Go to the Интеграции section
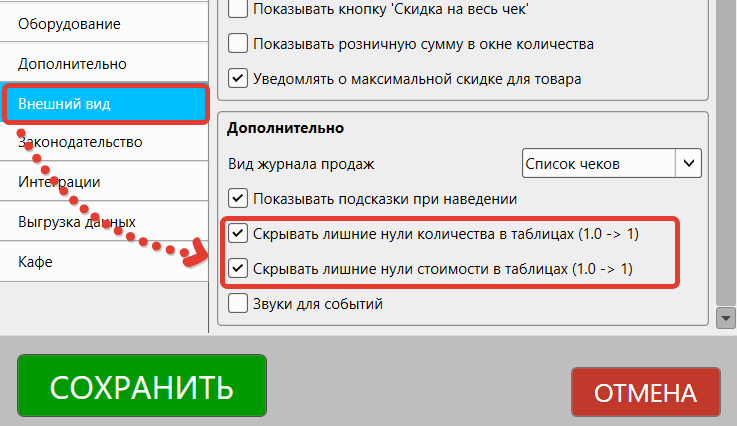The height and width of the screenshot is (426, 737). (x=58, y=182)
